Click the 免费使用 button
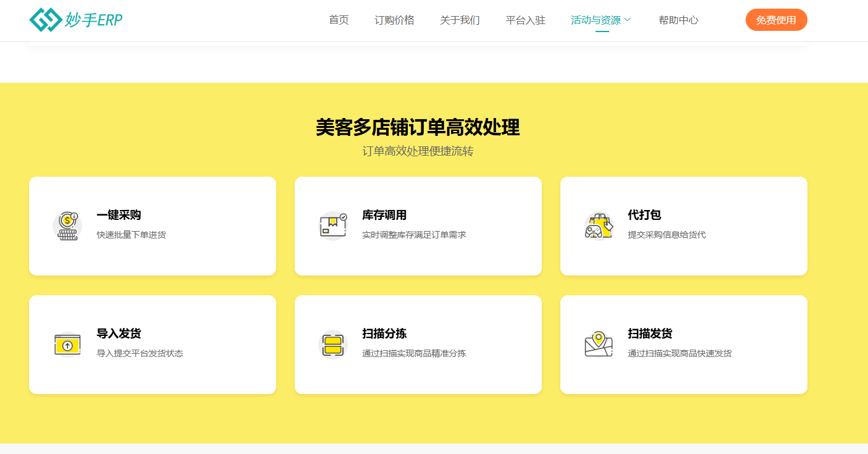Screen dimensions: 868x454 [776, 19]
